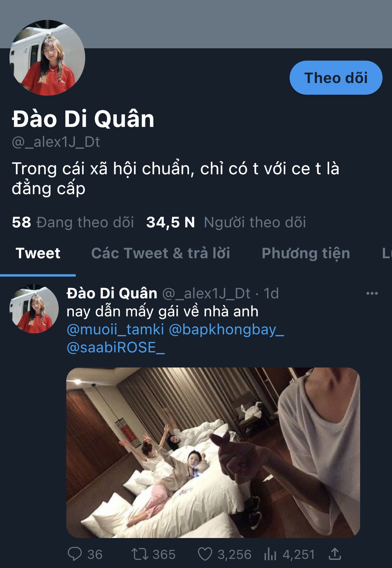The image size is (392, 568).
Task: Open the @saabiROSE_ mention
Action: 116,347
